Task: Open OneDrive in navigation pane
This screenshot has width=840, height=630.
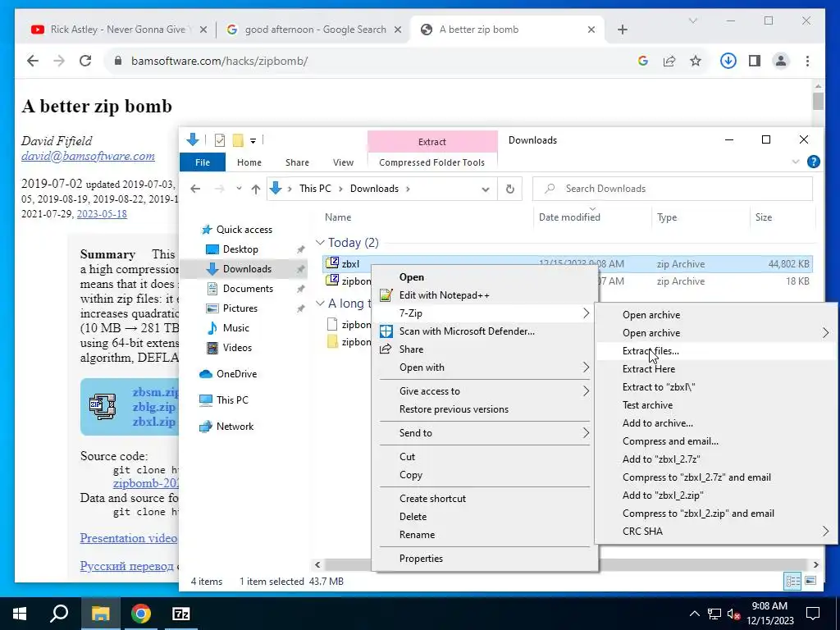Action: tap(236, 374)
